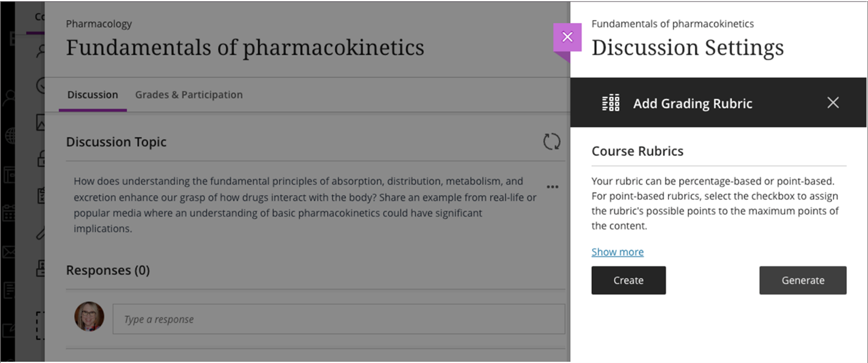Focus the Type a response field
The image size is (868, 363).
pos(339,319)
